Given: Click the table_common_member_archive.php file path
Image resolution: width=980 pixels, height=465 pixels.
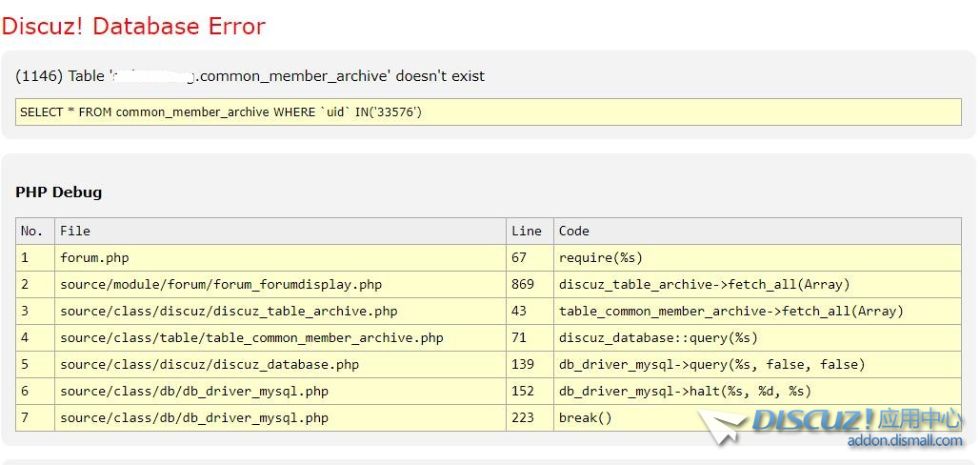Looking at the screenshot, I should point(251,337).
